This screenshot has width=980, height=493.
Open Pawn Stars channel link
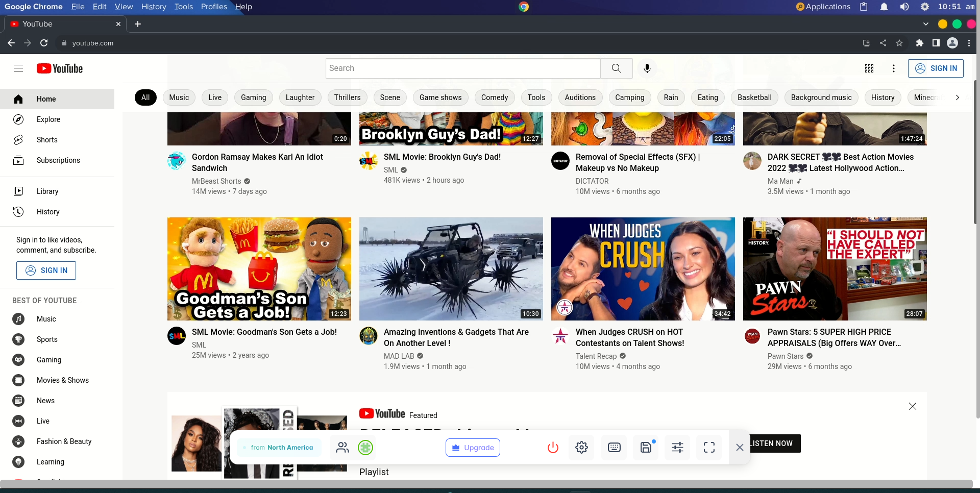pos(786,356)
